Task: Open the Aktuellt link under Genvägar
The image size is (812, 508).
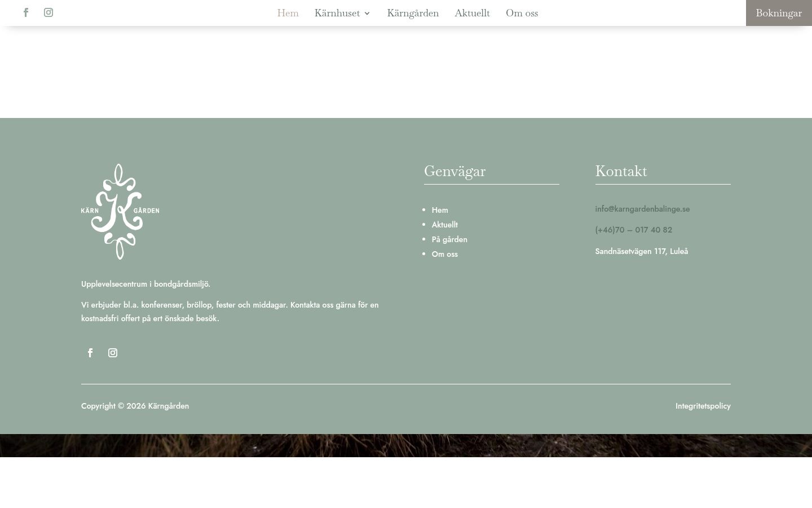Action: (445, 225)
